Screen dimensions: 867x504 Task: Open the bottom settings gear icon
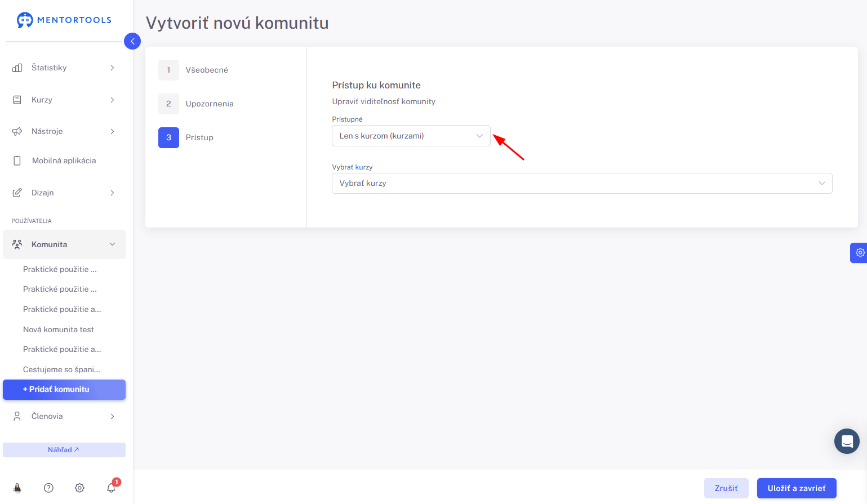coord(79,488)
